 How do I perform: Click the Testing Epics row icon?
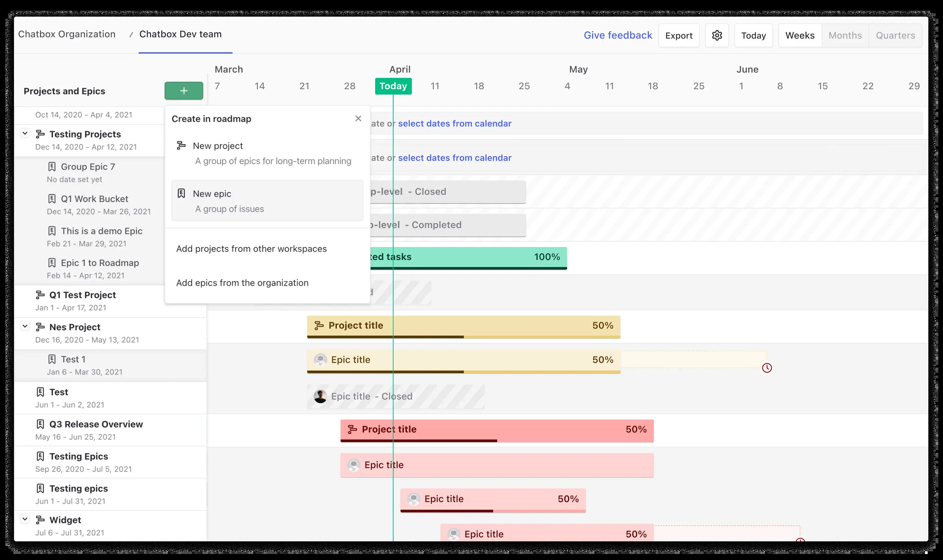click(40, 456)
